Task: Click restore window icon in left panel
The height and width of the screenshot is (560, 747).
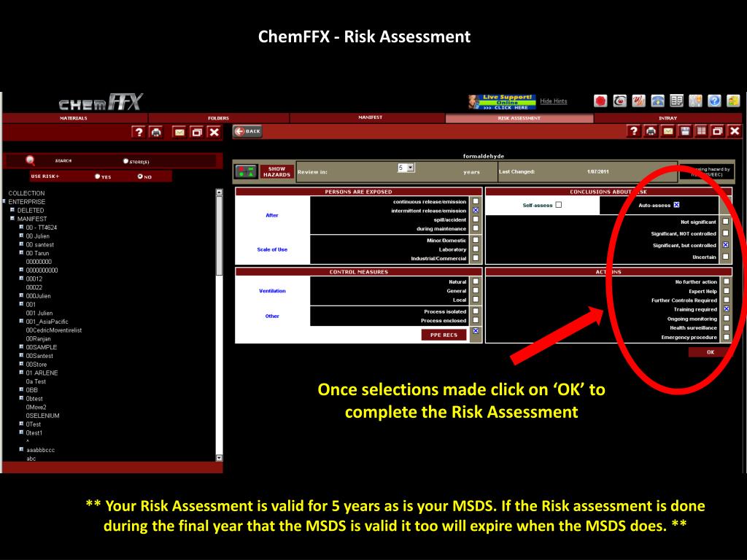Action: 197,132
